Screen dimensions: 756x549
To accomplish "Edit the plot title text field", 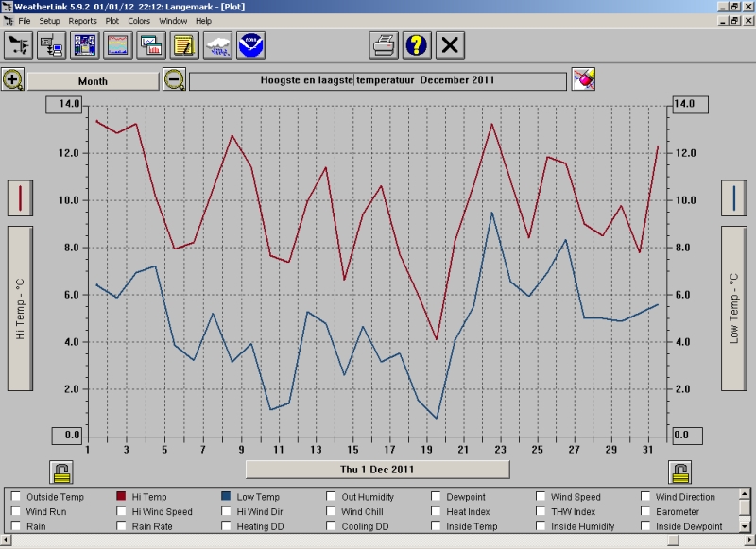I will point(378,81).
